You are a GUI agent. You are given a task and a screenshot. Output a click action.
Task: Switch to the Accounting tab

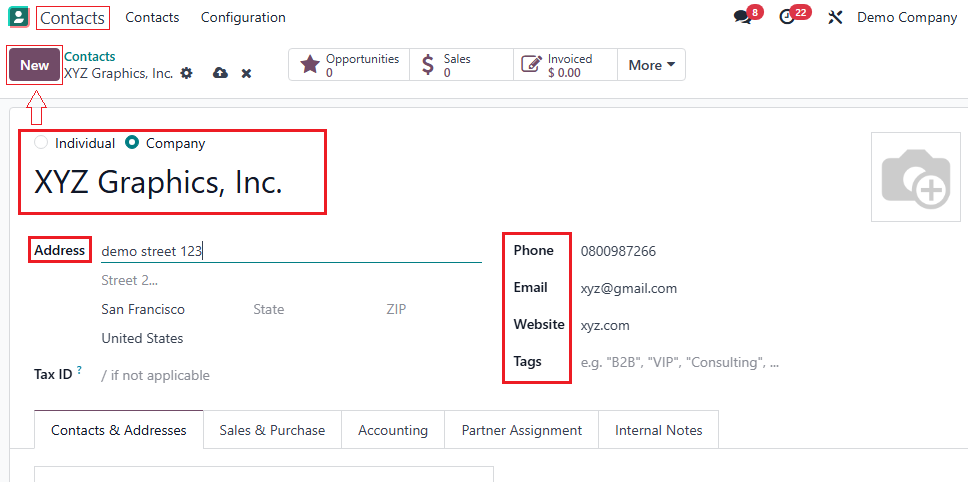click(393, 430)
